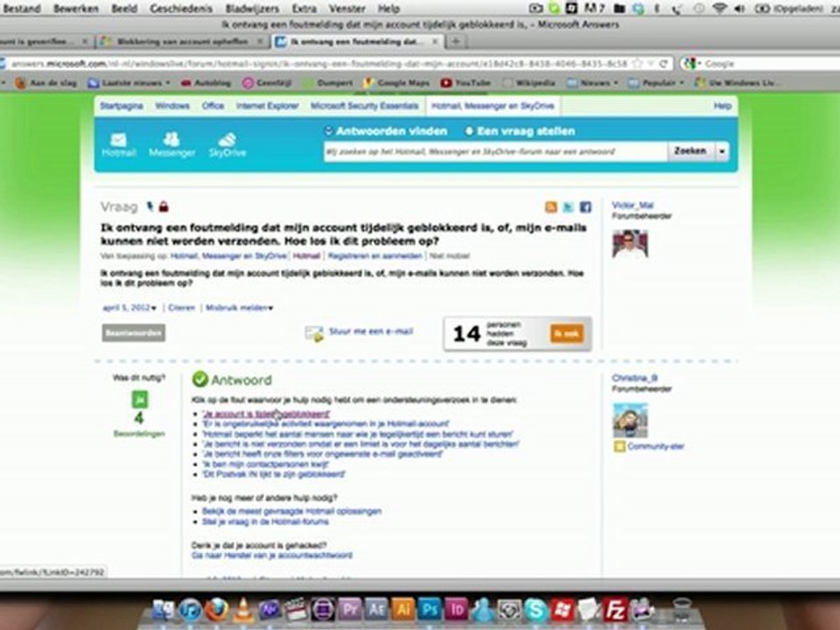Open the Extra menu
This screenshot has height=630, width=840.
click(x=304, y=9)
